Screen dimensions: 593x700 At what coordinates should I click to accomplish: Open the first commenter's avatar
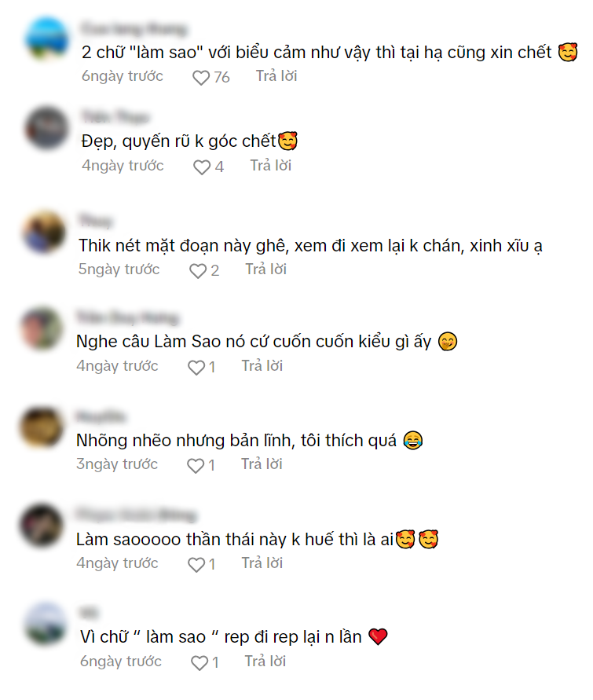[x=47, y=38]
